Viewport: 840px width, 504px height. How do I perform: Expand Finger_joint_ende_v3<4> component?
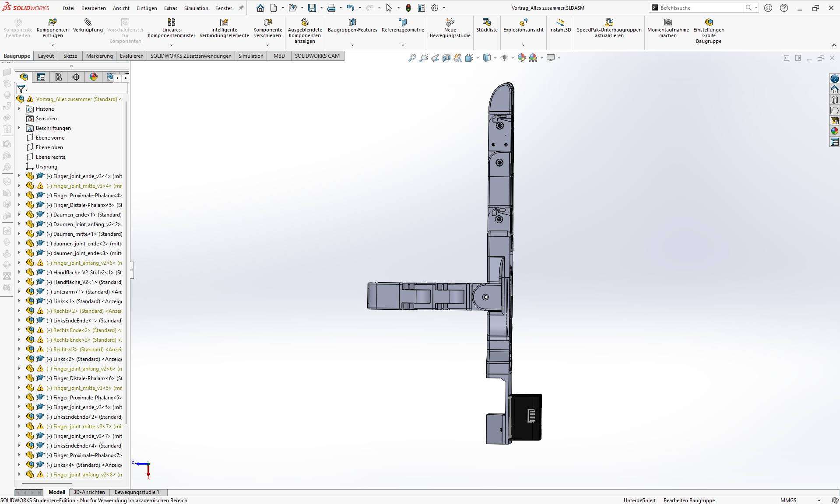click(19, 176)
